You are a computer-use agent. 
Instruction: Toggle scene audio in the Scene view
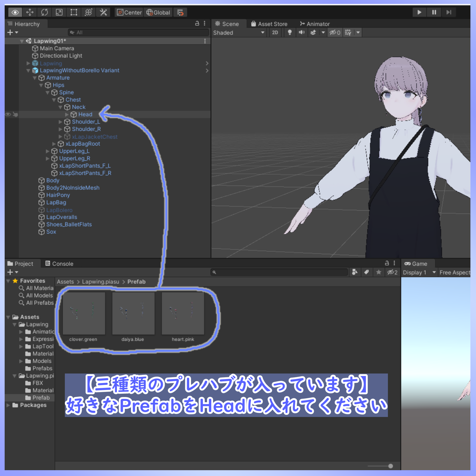coord(301,32)
